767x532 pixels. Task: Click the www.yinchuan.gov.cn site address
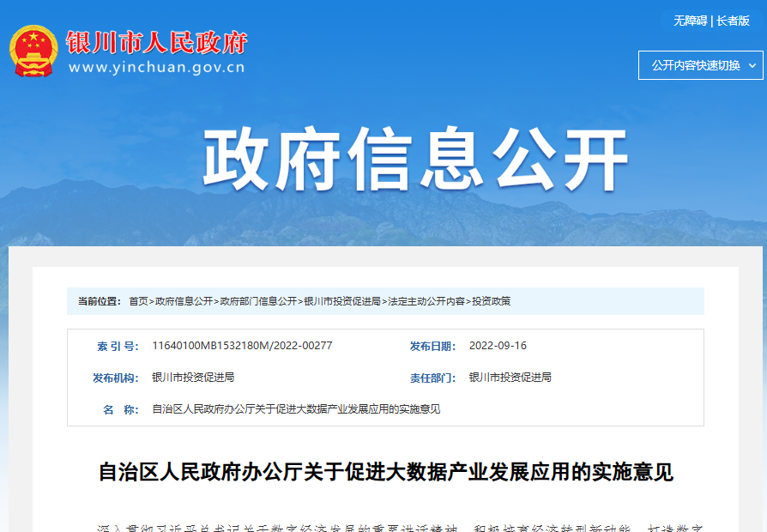tap(155, 70)
